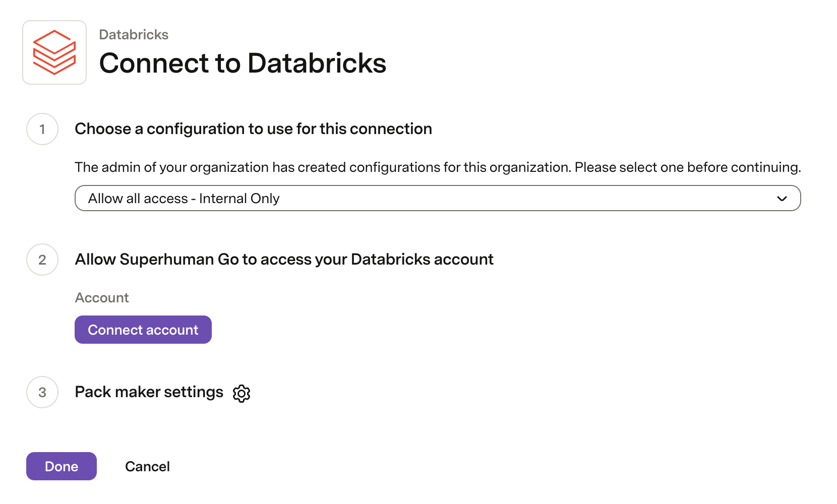Click the Databricks logo icon
Screen dimensions: 837x504
pyautogui.click(x=54, y=52)
